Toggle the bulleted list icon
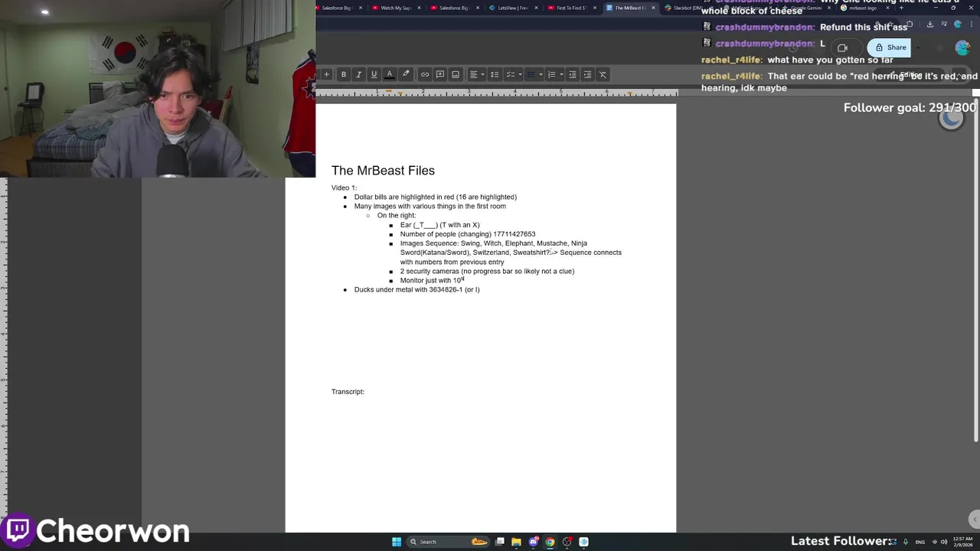This screenshot has height=551, width=980. pos(531,74)
